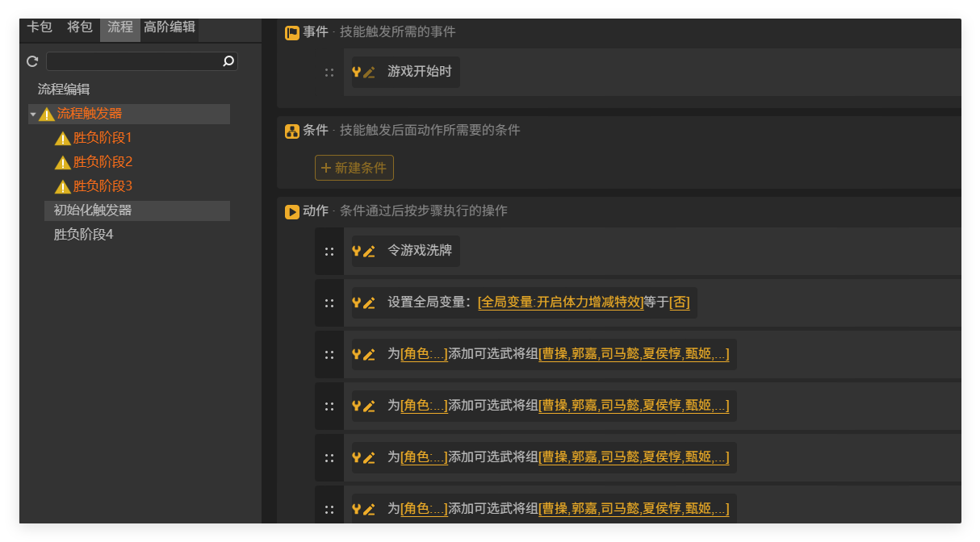
Task: Click the warning triangle beside 胜负阶段2
Action: tap(62, 161)
